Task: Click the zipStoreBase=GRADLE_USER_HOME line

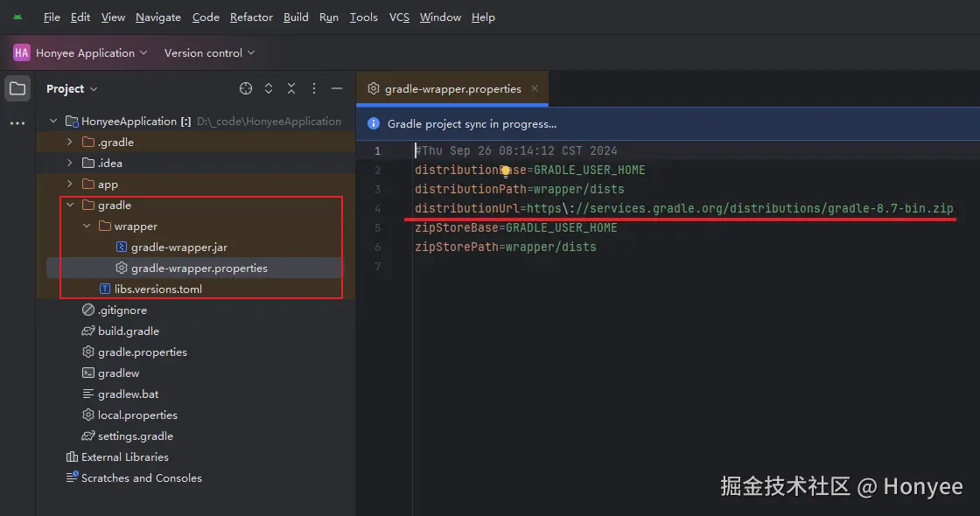Action: click(515, 228)
